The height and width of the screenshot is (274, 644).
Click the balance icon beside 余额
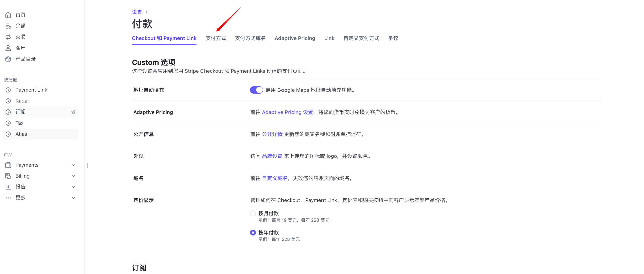point(8,26)
